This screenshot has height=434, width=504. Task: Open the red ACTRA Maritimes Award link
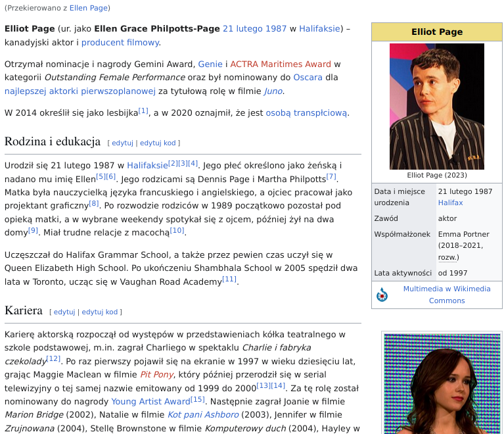(281, 64)
